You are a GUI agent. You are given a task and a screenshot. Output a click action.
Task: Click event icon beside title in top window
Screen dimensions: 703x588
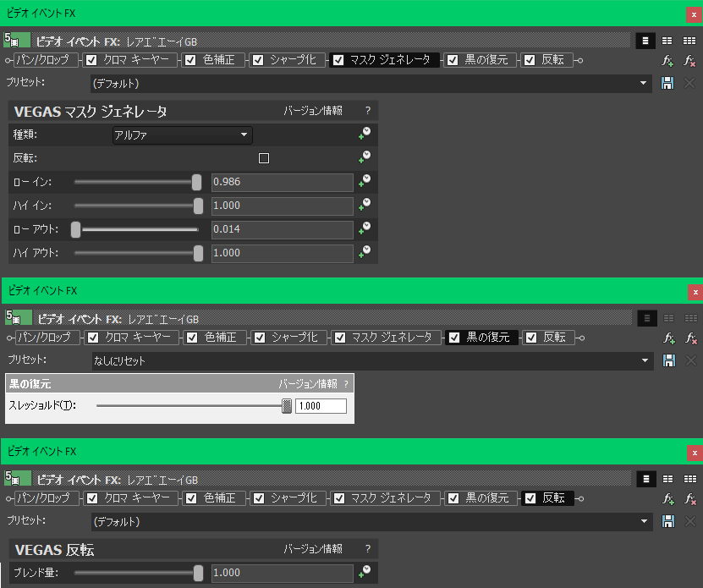coord(17,41)
